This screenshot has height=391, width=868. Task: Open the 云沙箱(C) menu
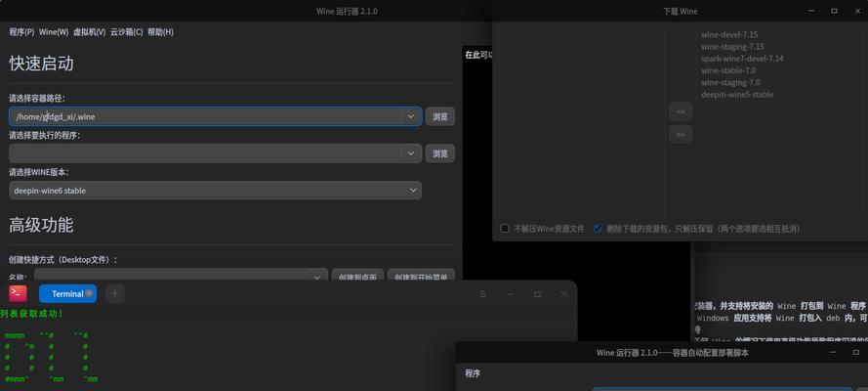(x=126, y=32)
